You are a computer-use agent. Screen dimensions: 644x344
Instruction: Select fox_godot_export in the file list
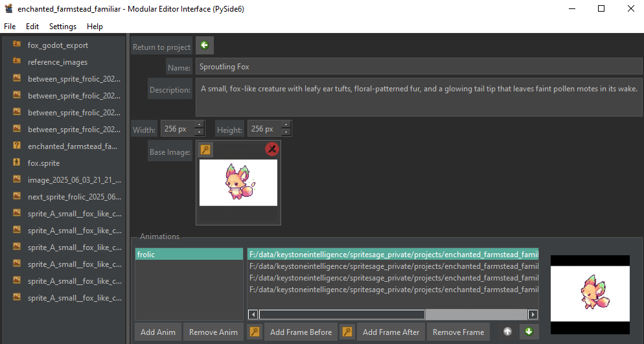click(58, 45)
